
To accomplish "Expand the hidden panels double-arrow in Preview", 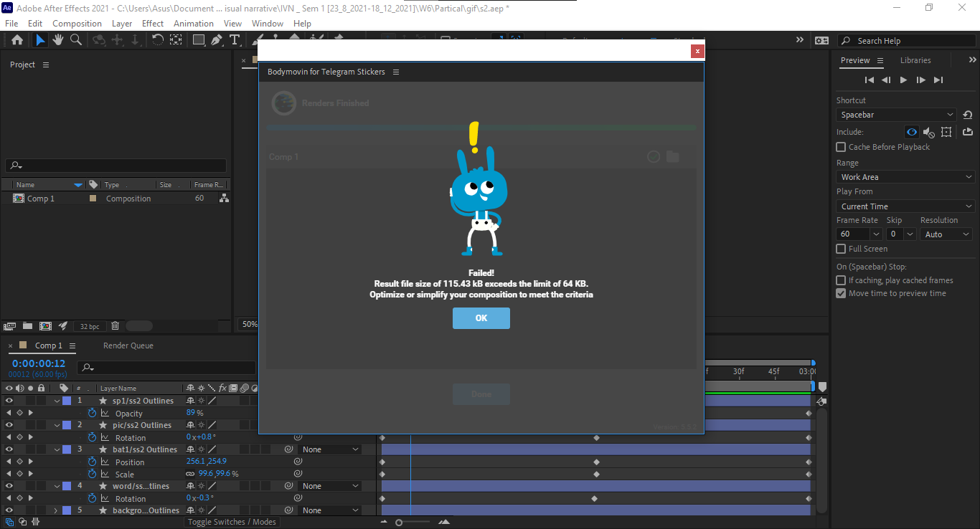I will (x=973, y=60).
